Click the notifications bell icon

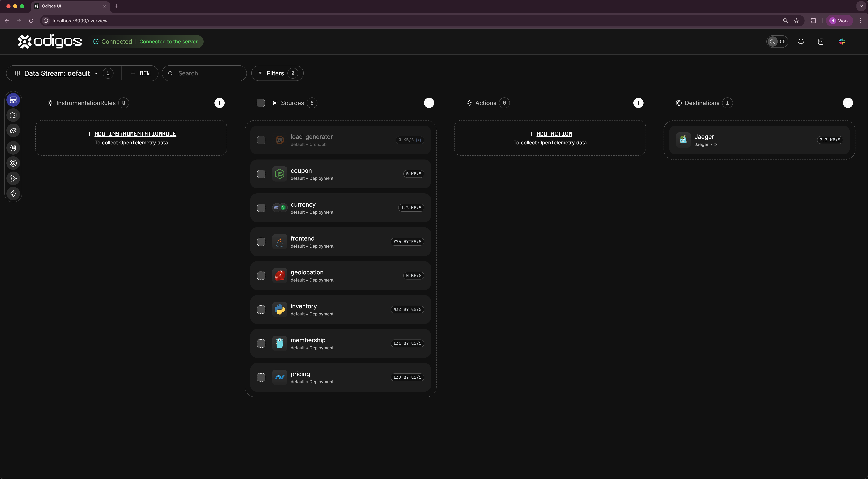(801, 41)
